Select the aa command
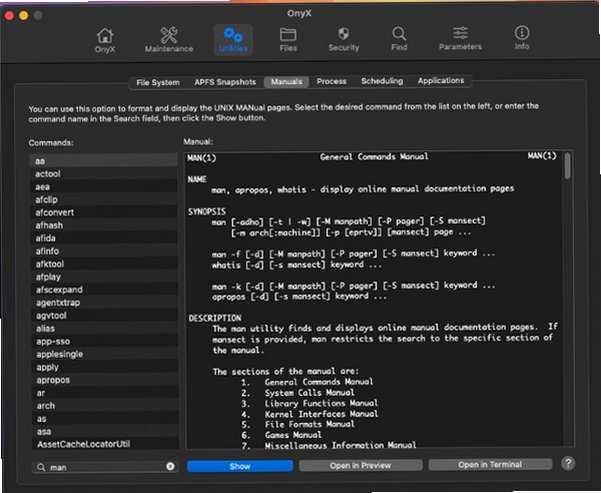 tap(103, 161)
